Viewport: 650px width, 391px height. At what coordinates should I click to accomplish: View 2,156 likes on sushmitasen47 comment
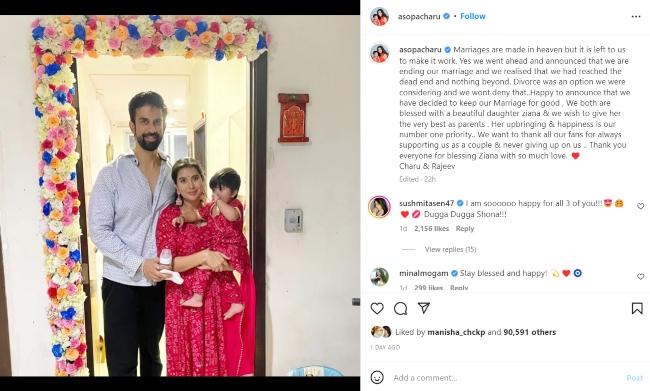431,228
